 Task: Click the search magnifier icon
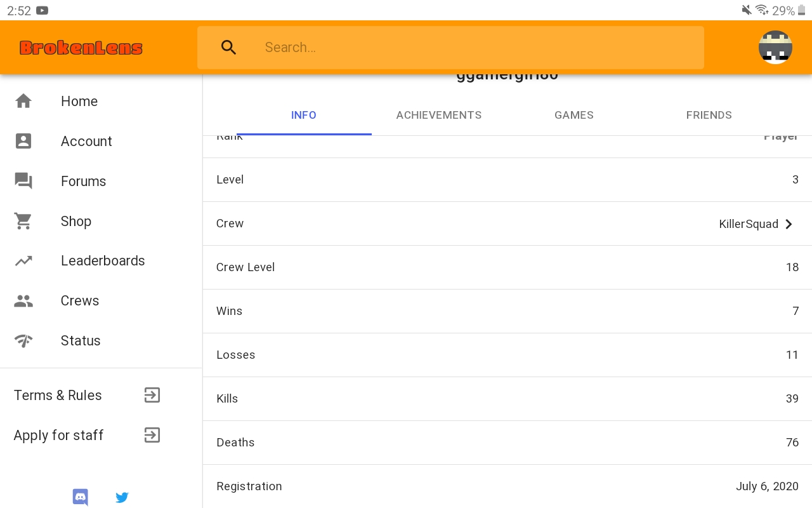228,47
